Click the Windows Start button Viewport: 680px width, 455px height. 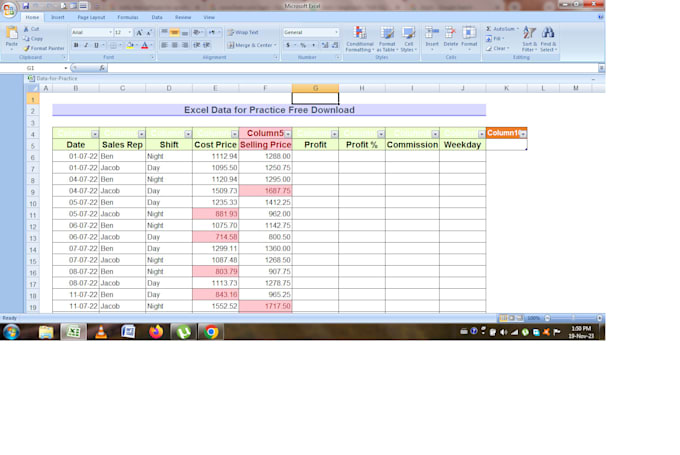[x=11, y=332]
